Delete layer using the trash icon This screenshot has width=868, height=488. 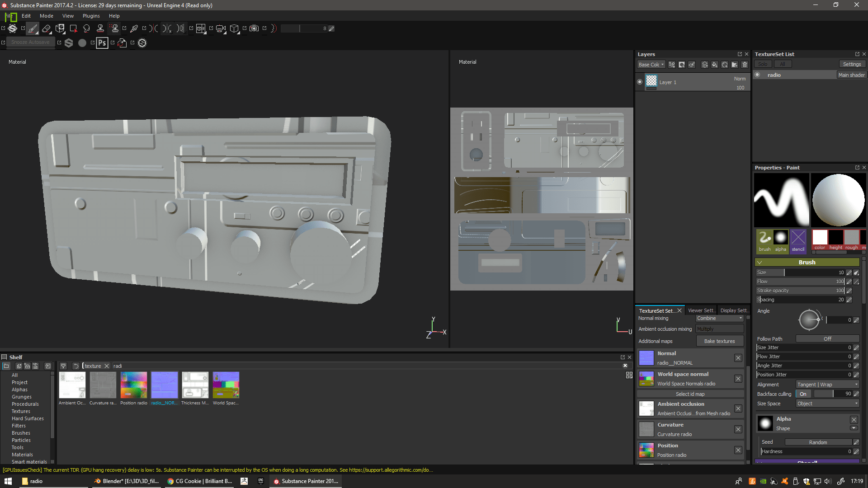tap(745, 65)
